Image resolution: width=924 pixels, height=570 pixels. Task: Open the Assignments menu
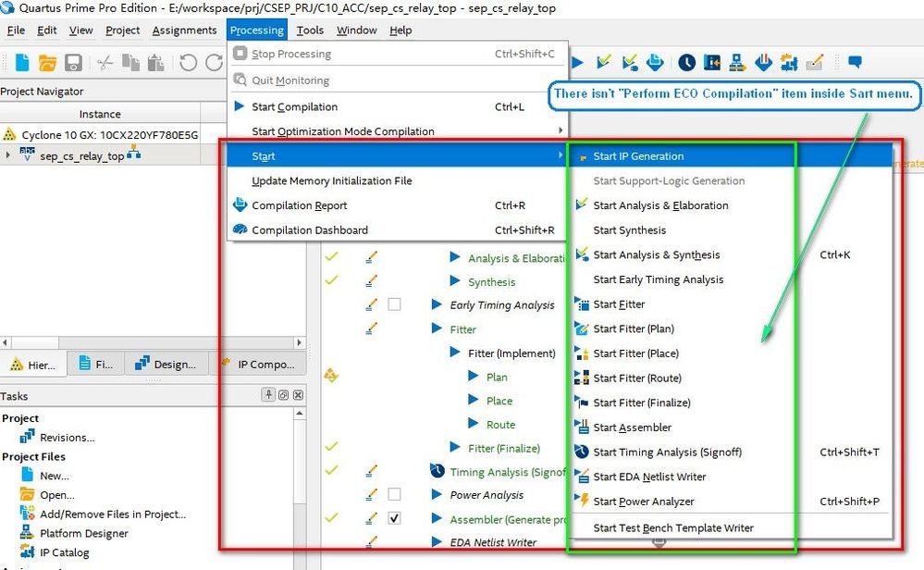(x=184, y=30)
